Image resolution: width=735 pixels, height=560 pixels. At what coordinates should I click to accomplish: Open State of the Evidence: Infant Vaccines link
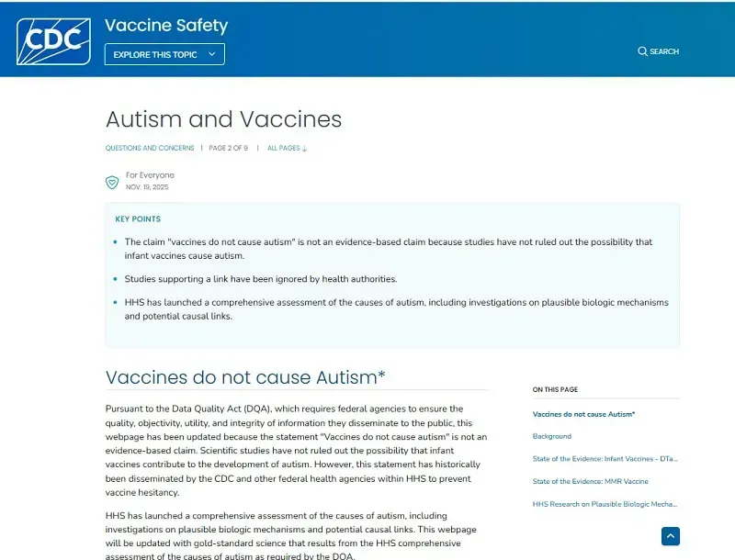pyautogui.click(x=606, y=458)
